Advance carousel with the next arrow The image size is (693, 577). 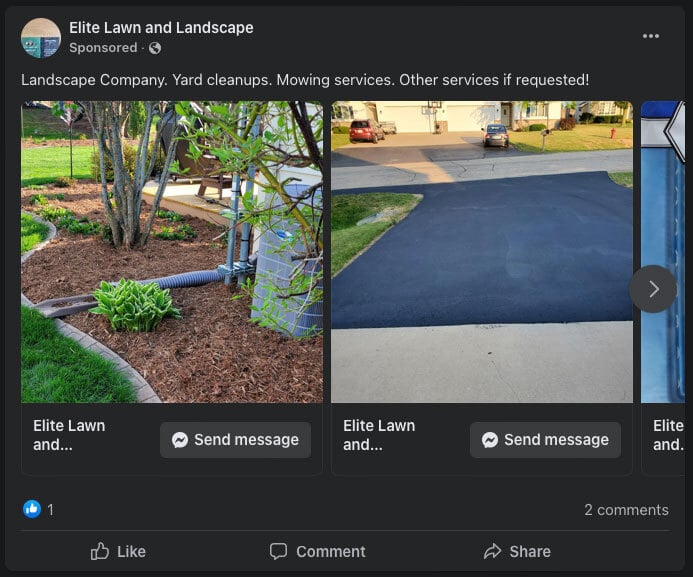pos(653,289)
